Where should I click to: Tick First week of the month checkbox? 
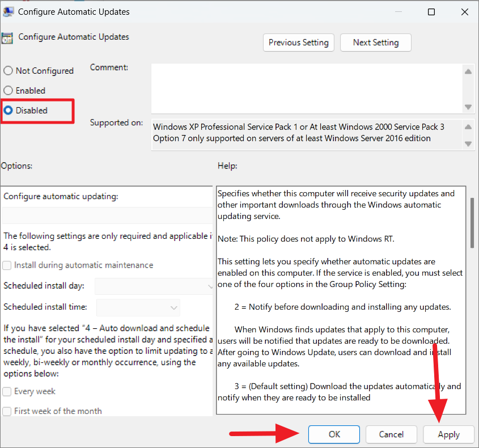coord(7,411)
